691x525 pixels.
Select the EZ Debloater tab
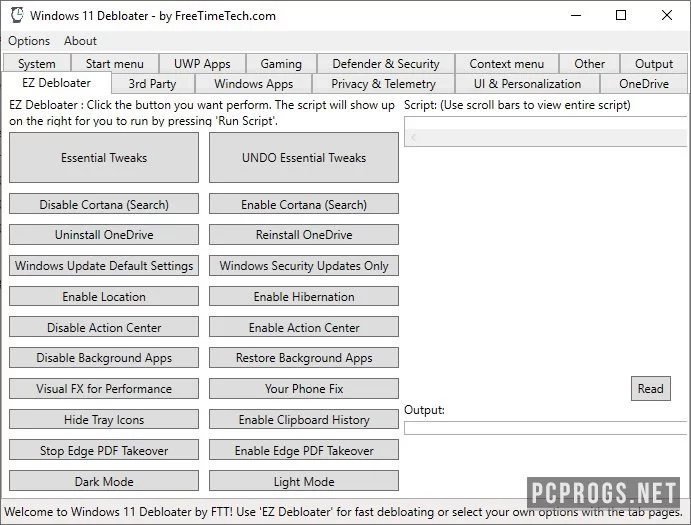pyautogui.click(x=56, y=83)
